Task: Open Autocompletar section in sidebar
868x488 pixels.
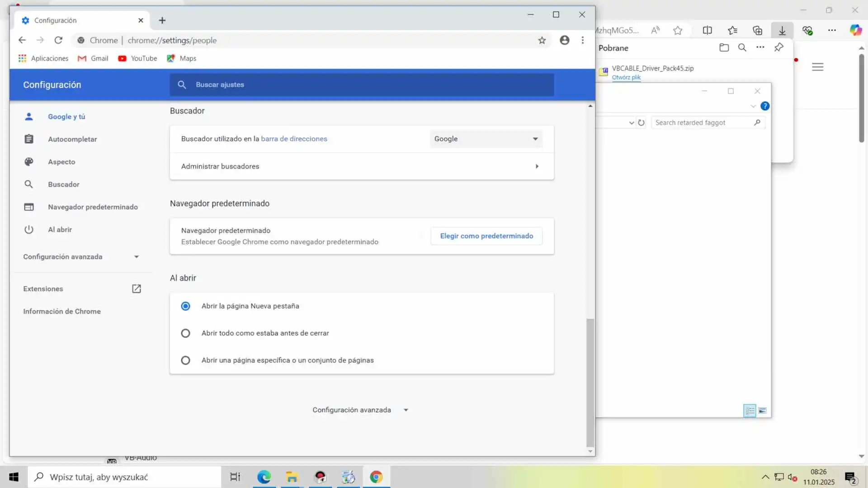Action: [x=72, y=139]
